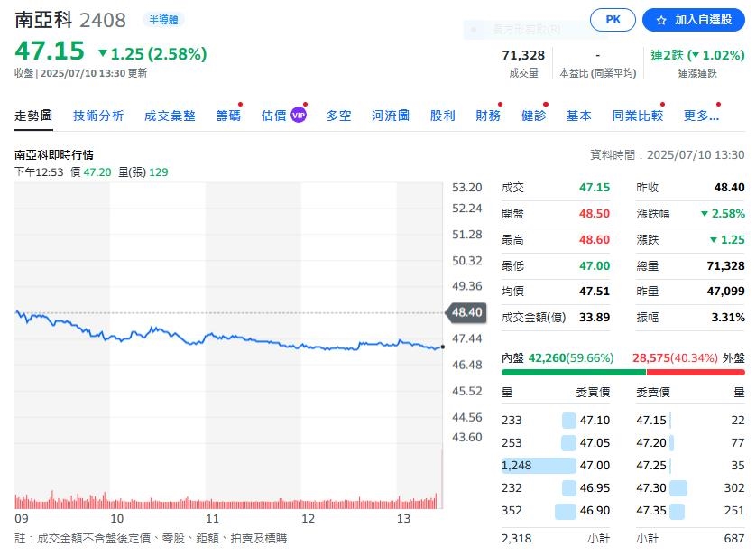Run the 健診 stock health check
Viewport: 756px width, 556px height.
click(x=534, y=115)
